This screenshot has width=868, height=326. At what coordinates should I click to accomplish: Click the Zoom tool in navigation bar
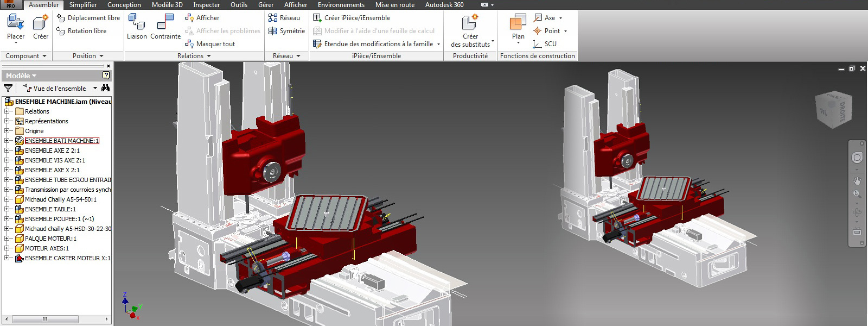pyautogui.click(x=857, y=194)
